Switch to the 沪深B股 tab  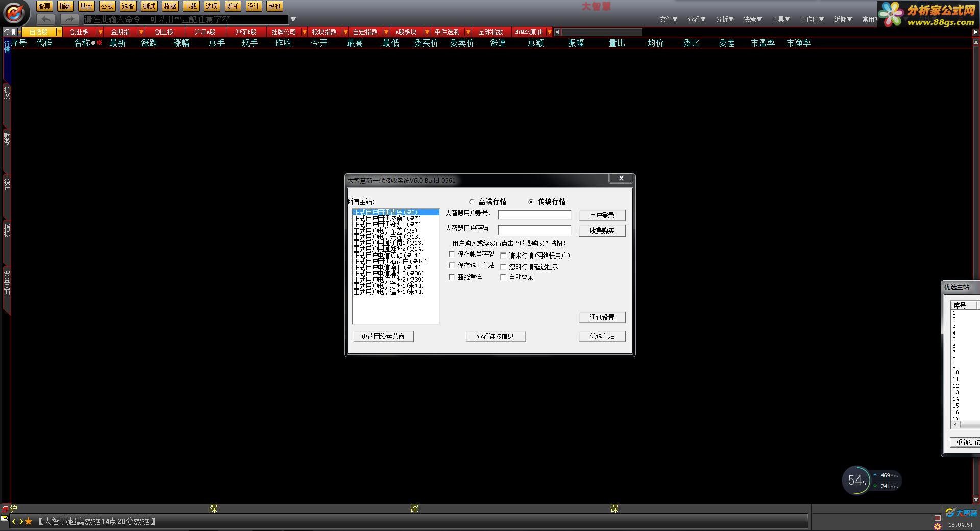click(246, 32)
